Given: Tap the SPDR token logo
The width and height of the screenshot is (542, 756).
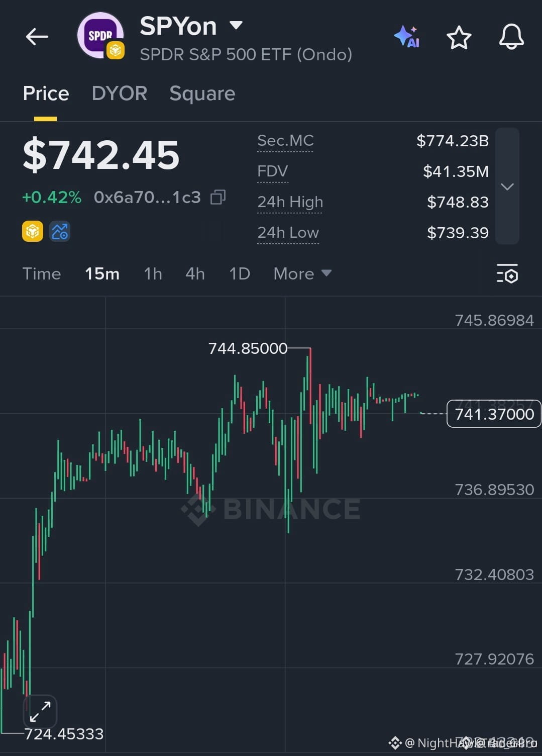Looking at the screenshot, I should pyautogui.click(x=100, y=36).
